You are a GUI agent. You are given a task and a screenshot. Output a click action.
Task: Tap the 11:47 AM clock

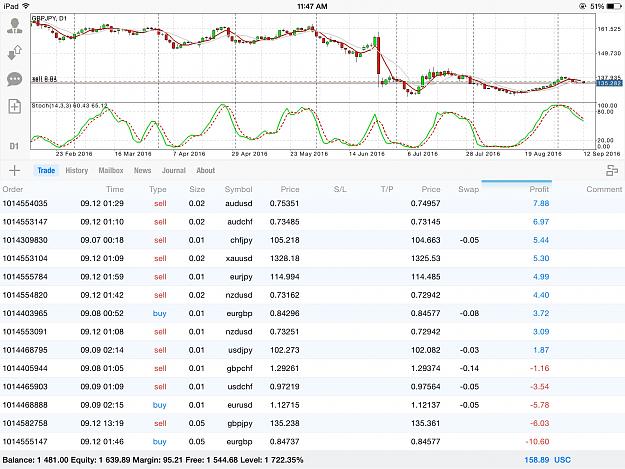pyautogui.click(x=312, y=6)
